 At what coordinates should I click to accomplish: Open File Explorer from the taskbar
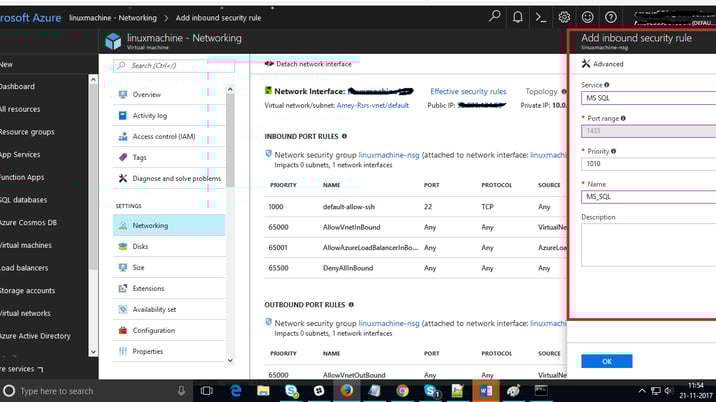[263, 391]
